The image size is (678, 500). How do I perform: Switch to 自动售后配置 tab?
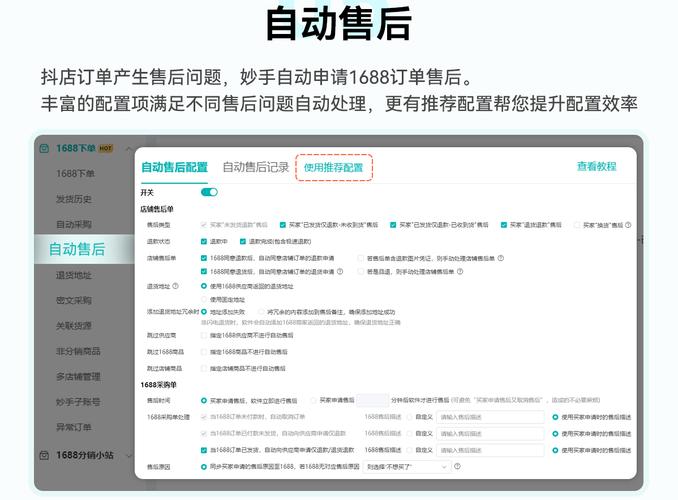point(175,167)
